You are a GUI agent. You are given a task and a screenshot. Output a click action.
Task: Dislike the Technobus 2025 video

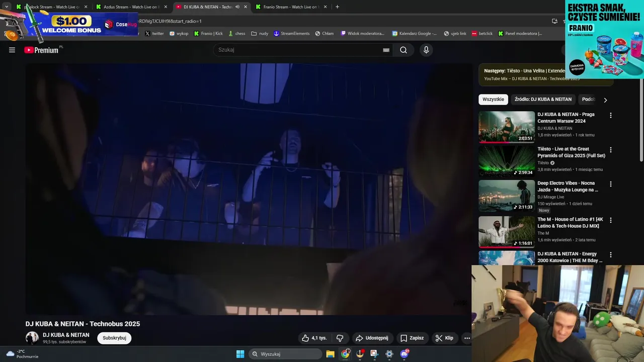pos(340,338)
